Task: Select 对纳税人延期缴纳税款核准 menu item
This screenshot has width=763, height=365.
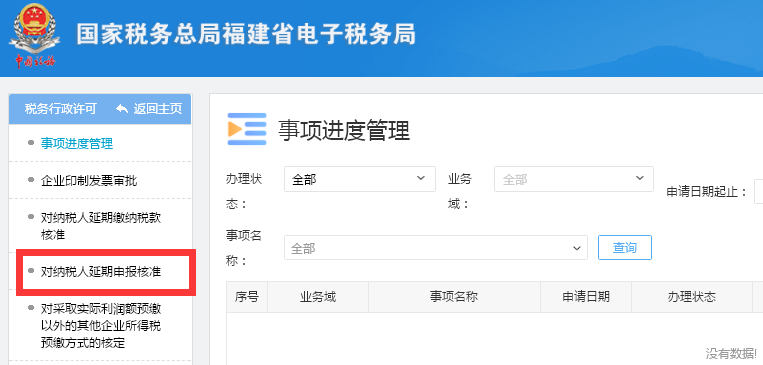Action: [101, 226]
